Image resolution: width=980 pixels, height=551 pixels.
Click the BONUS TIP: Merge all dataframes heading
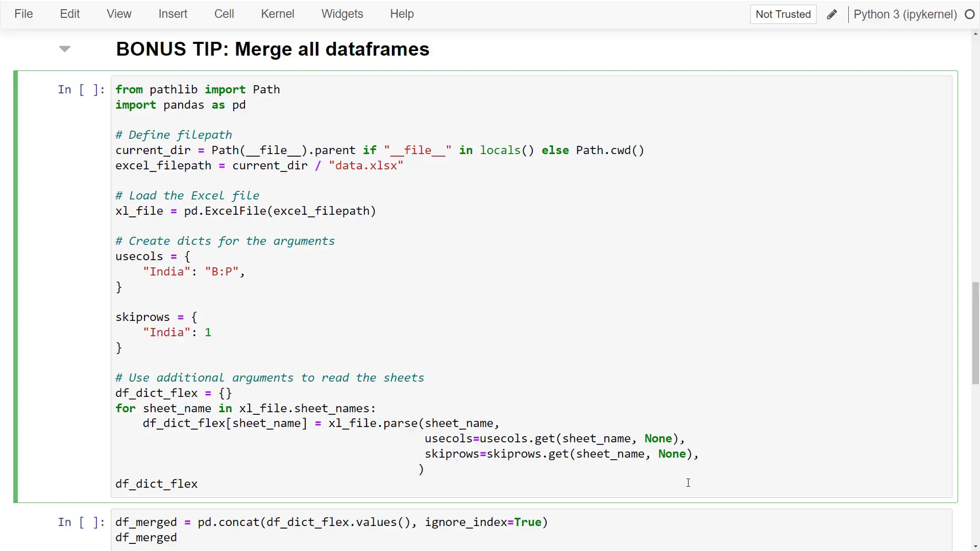(273, 49)
